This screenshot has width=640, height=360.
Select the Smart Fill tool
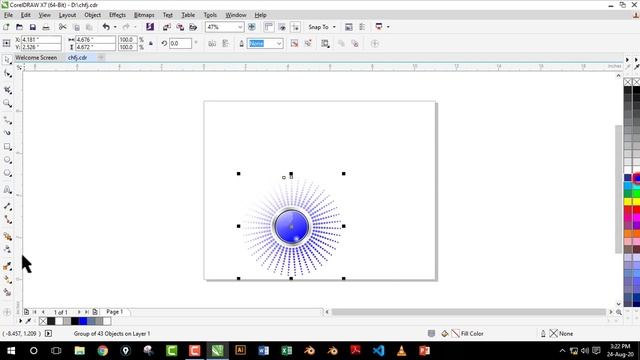point(7,292)
